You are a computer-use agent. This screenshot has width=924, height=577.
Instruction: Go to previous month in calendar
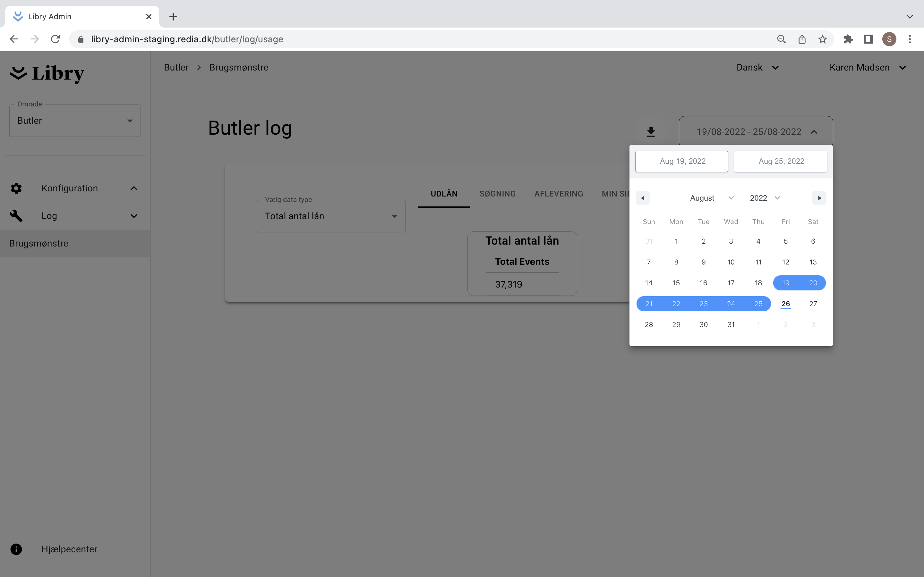tap(643, 198)
